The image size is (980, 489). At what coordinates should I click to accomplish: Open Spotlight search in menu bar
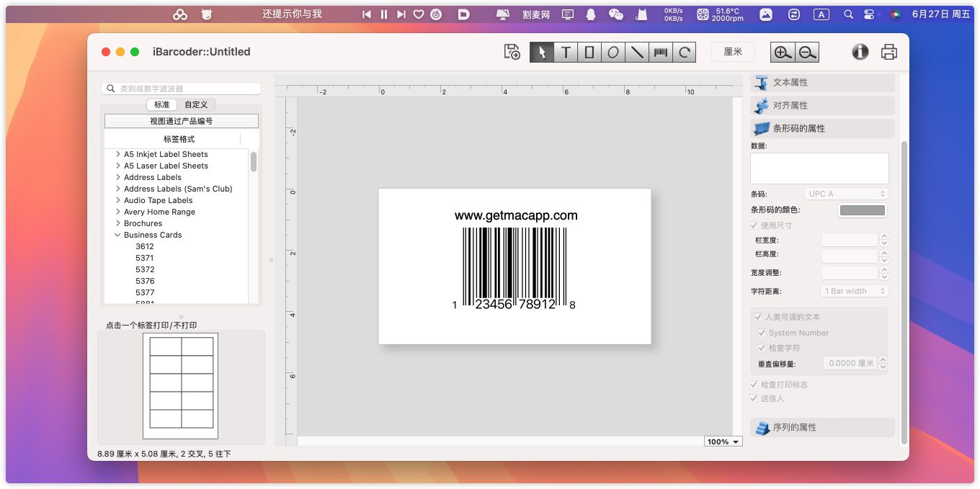click(848, 14)
